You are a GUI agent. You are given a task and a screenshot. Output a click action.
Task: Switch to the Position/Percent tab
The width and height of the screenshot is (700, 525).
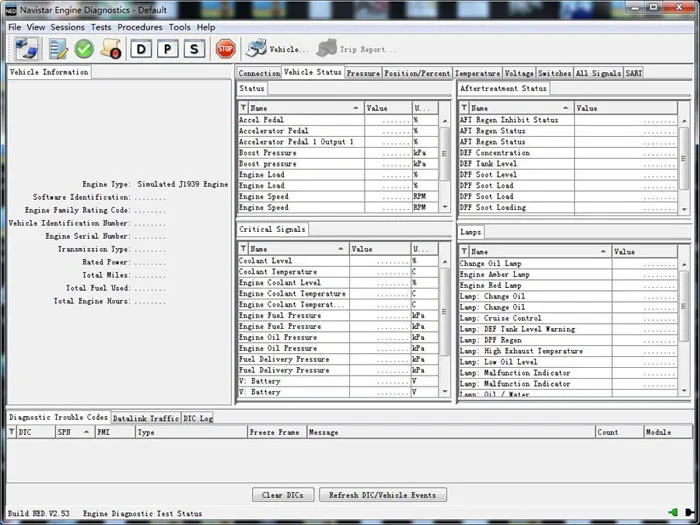tap(417, 73)
